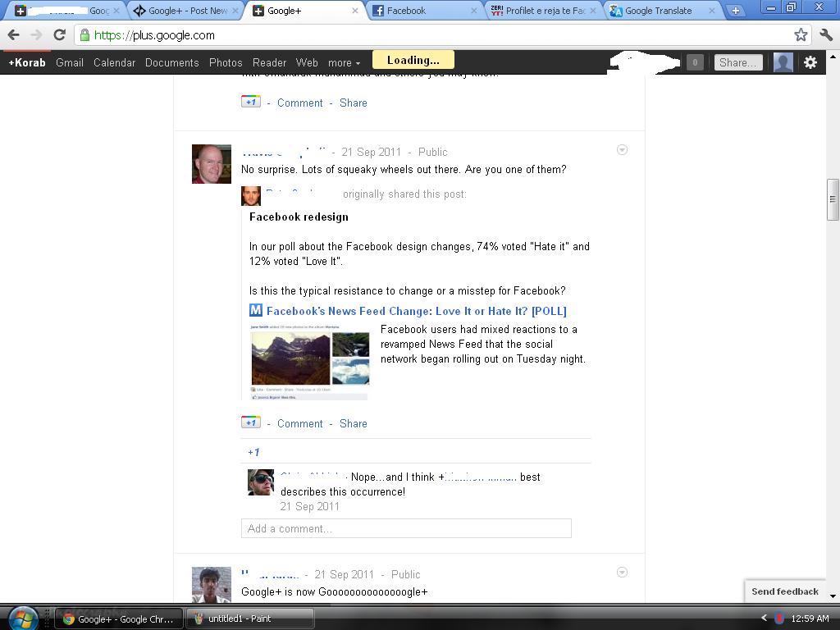Open a new browser tab with the plus button

click(x=736, y=11)
